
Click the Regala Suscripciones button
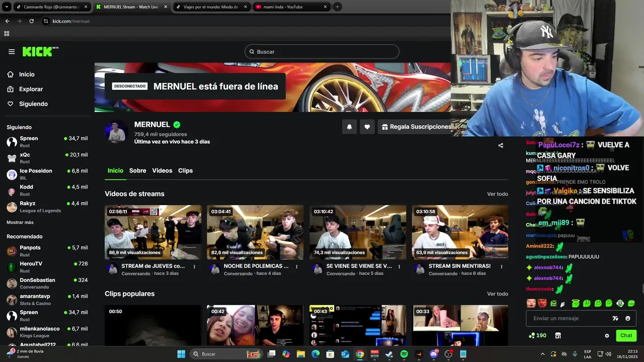(415, 127)
